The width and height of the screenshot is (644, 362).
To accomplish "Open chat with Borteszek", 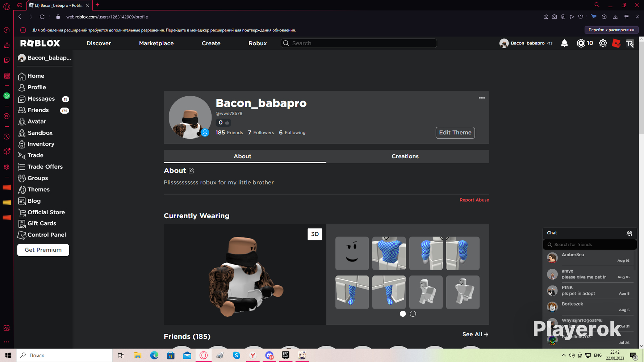I will pos(589,307).
